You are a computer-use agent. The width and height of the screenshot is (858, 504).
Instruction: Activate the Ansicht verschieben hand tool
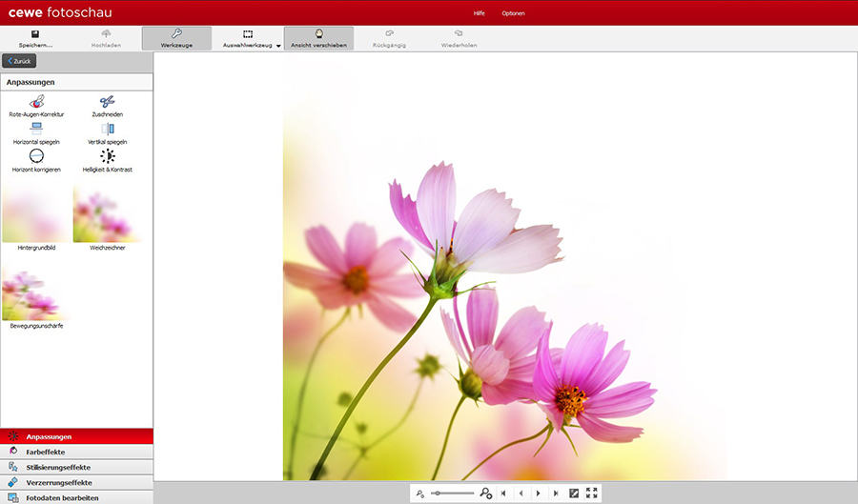(x=318, y=38)
